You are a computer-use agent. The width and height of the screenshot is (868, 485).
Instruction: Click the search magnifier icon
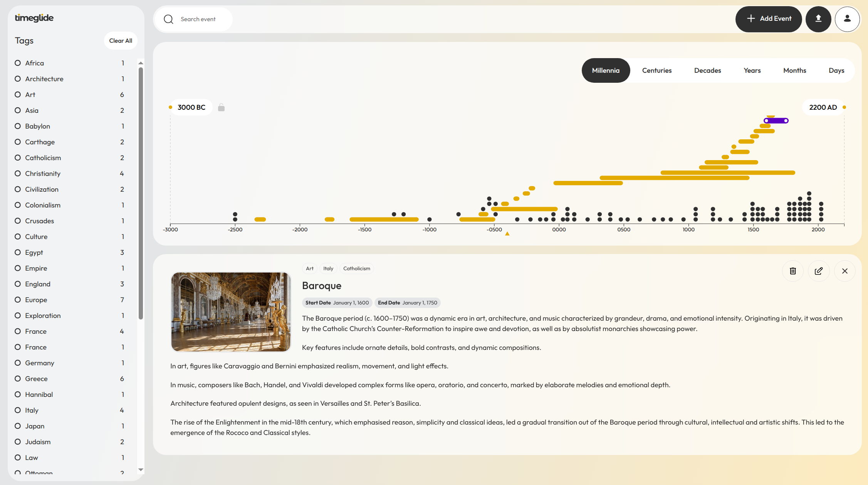pos(168,19)
